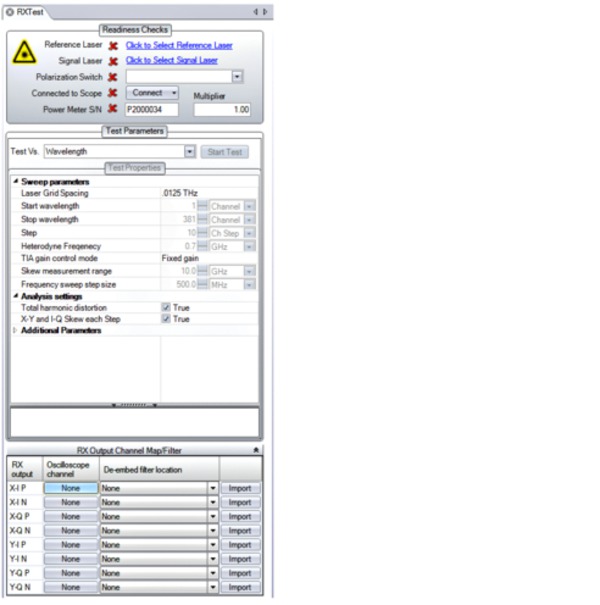The image size is (600, 605).
Task: Click the red X beside Connected to Scope
Action: [x=113, y=93]
